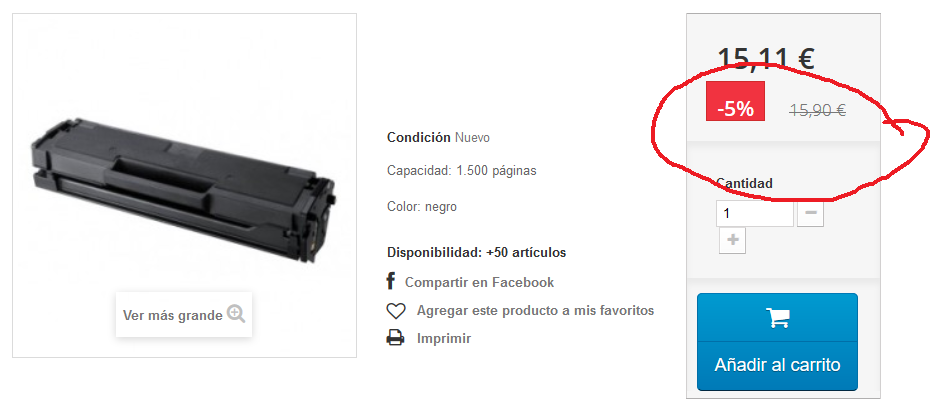The image size is (945, 416).
Task: Click the 'Condición Nuevo' label
Action: (438, 137)
